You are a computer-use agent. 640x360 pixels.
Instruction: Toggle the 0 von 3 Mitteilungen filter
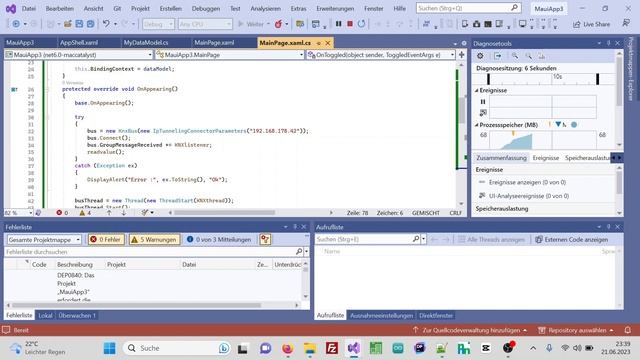point(219,240)
